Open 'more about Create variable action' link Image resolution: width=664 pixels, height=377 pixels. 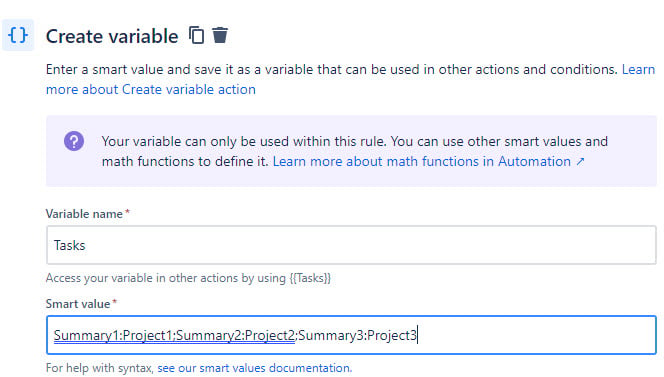[x=151, y=89]
